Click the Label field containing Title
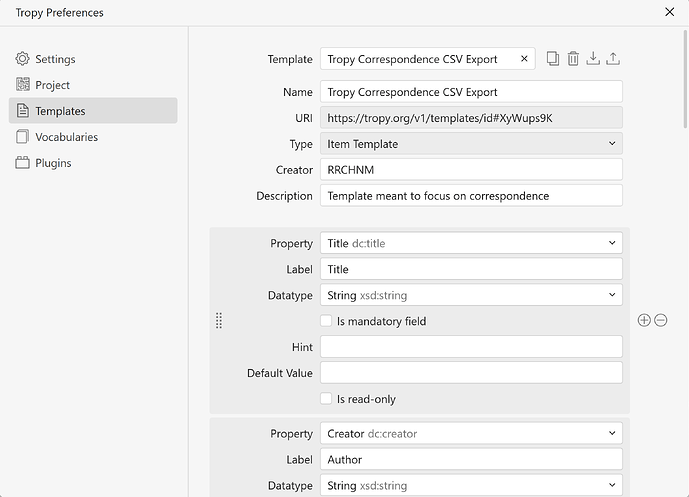689x497 pixels. coord(471,269)
